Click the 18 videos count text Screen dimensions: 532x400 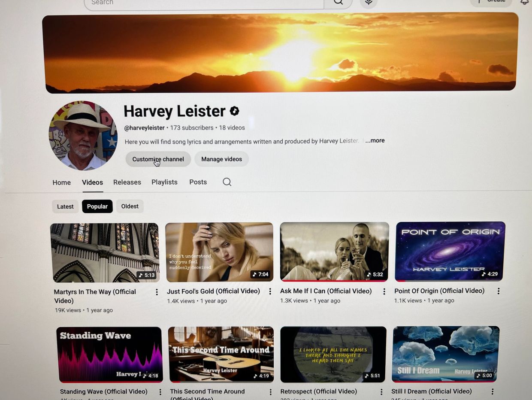232,128
